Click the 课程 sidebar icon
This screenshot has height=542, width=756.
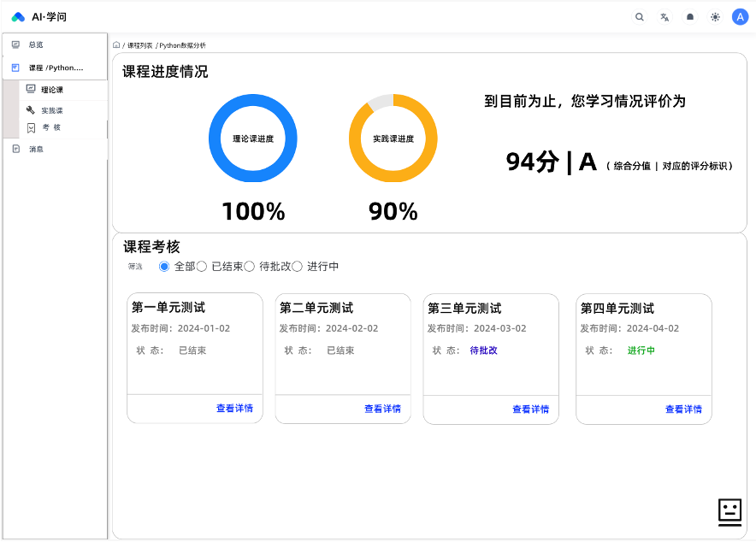(x=15, y=68)
